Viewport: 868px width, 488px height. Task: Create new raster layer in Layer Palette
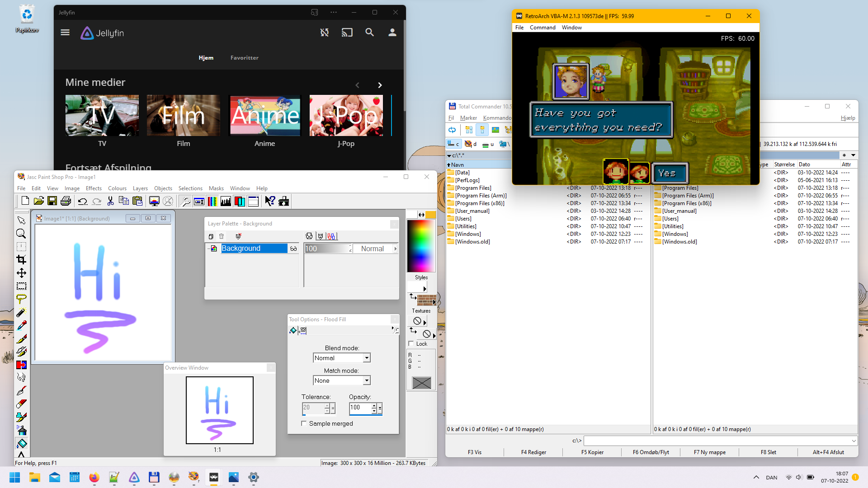(x=211, y=236)
